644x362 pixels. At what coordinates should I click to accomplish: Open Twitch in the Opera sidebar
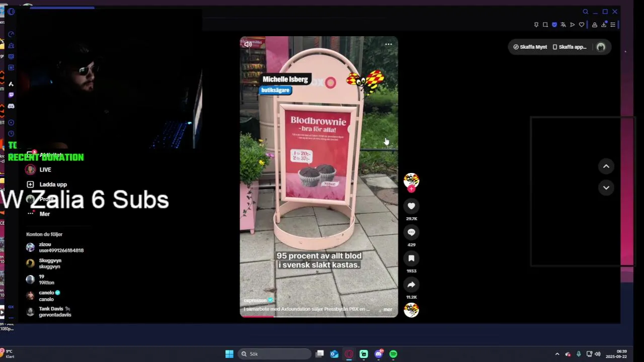click(11, 95)
